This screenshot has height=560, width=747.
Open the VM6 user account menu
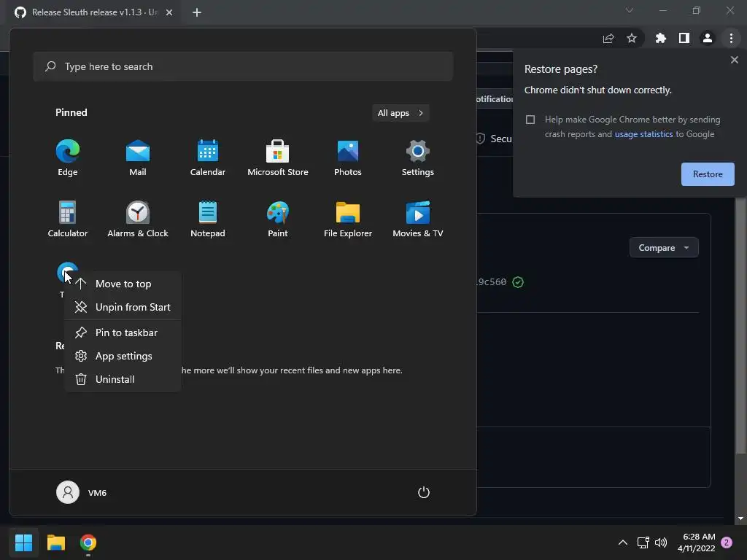(x=82, y=492)
